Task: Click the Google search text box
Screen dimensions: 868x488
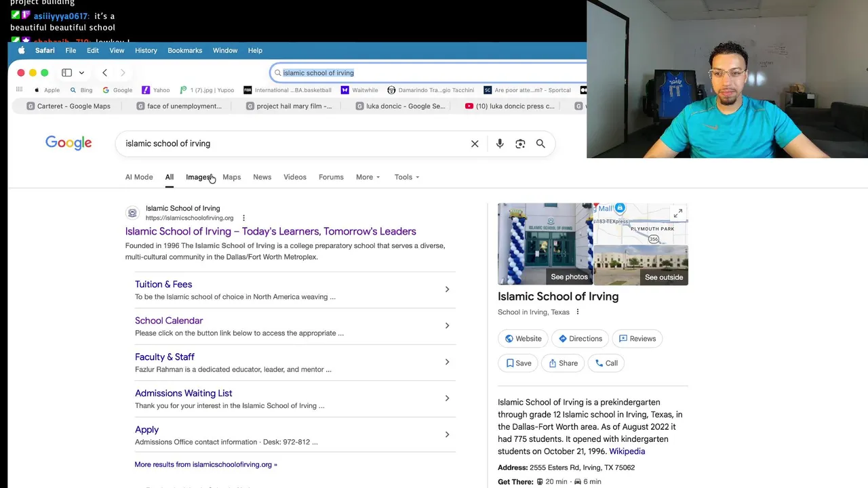Action: tap(294, 144)
